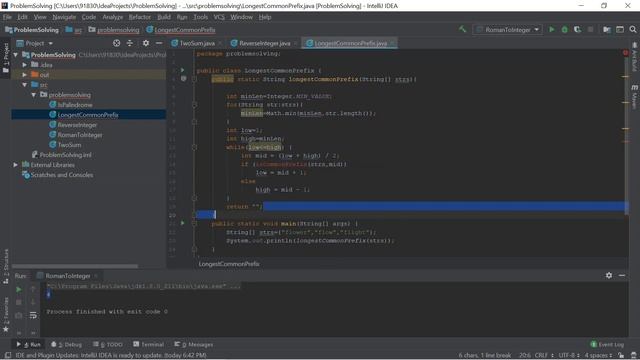
Task: Start debugging with the green bug icon
Action: click(564, 29)
